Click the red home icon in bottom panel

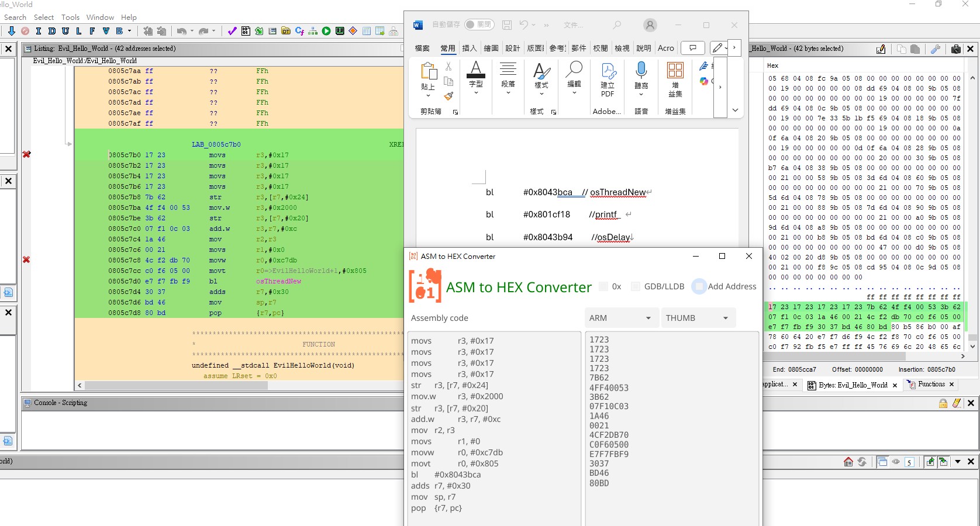(x=848, y=462)
